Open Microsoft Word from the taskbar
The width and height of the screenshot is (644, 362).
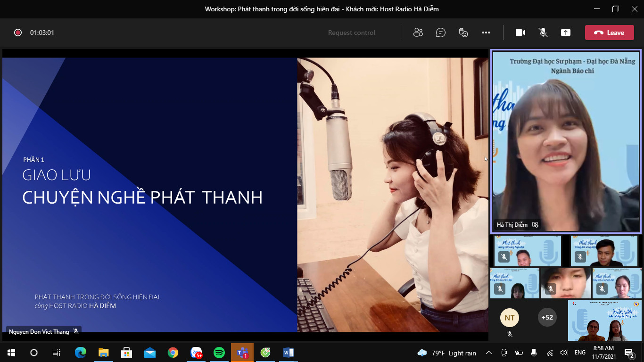coord(289,353)
